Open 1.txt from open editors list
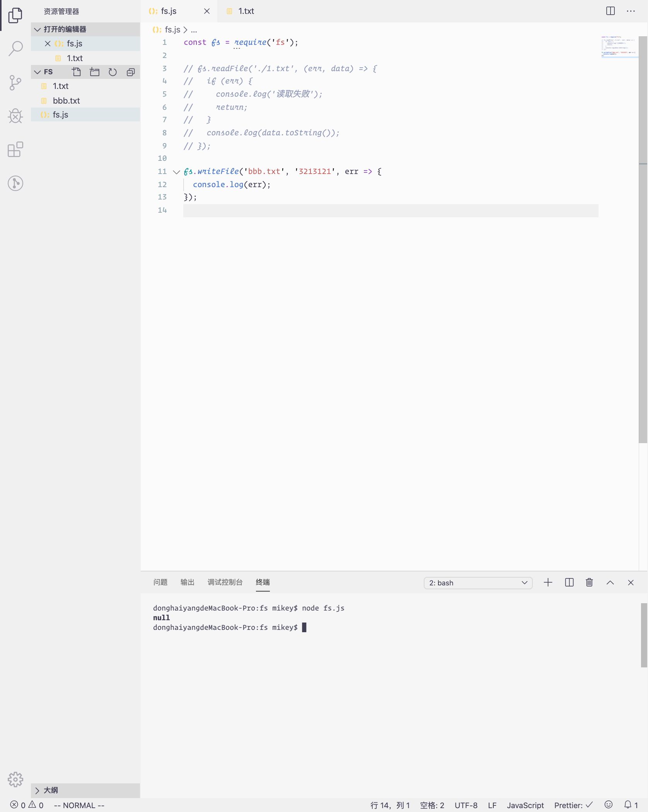This screenshot has height=812, width=648. [85, 58]
